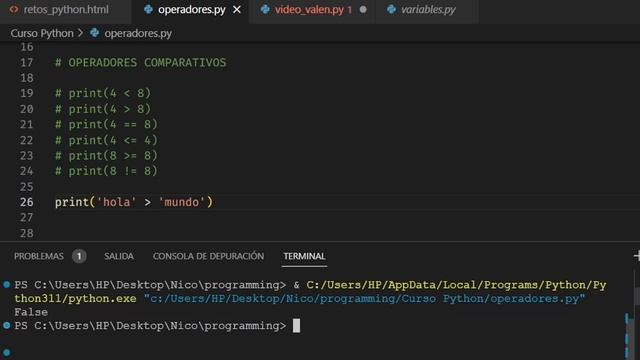Click the Python icon in the breadcrumb
Screen dimensions: 640x360
pos(95,33)
